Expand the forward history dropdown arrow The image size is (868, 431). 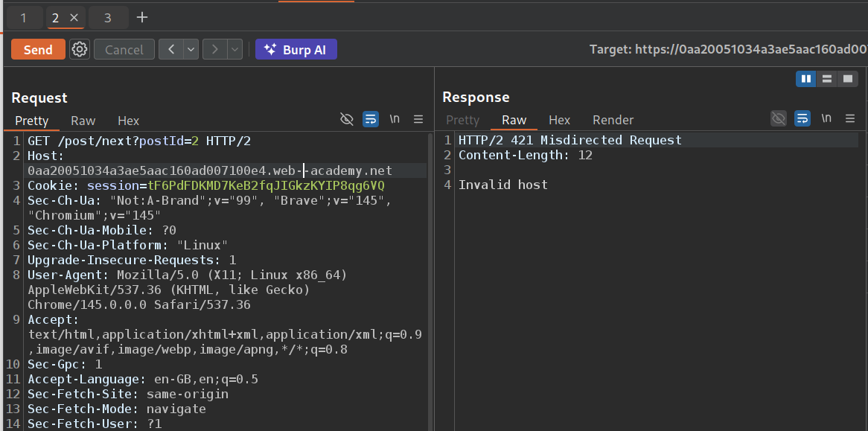click(235, 50)
